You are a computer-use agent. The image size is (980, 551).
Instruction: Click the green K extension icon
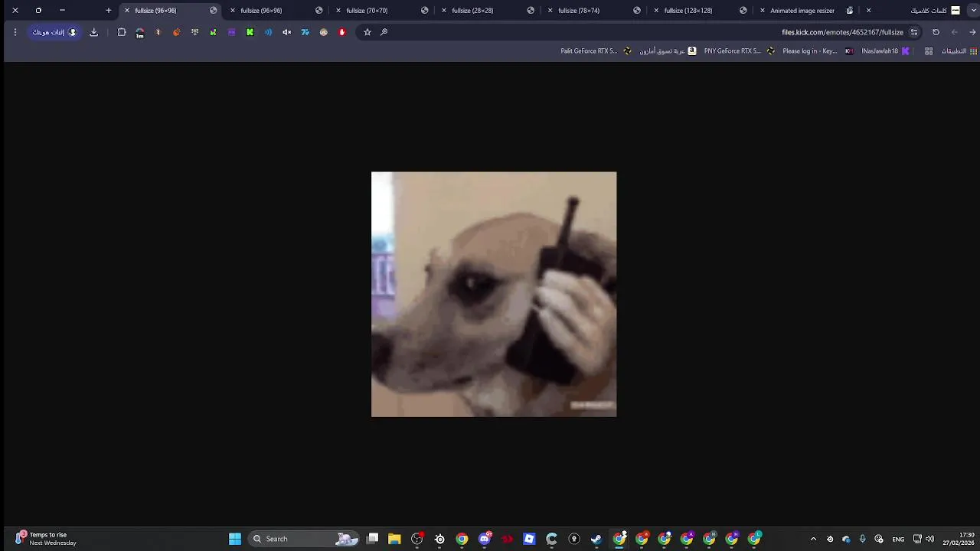250,32
